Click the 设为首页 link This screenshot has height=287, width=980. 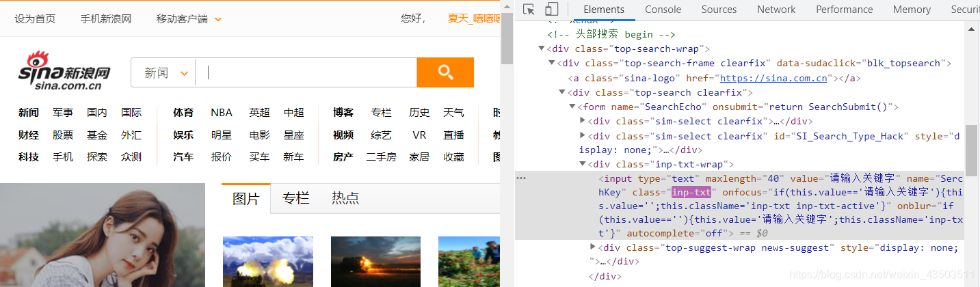36,18
